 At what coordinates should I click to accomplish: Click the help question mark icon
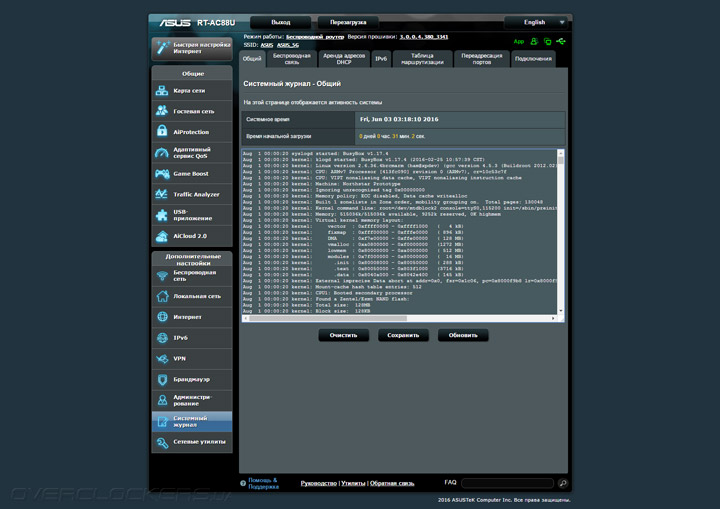(243, 483)
